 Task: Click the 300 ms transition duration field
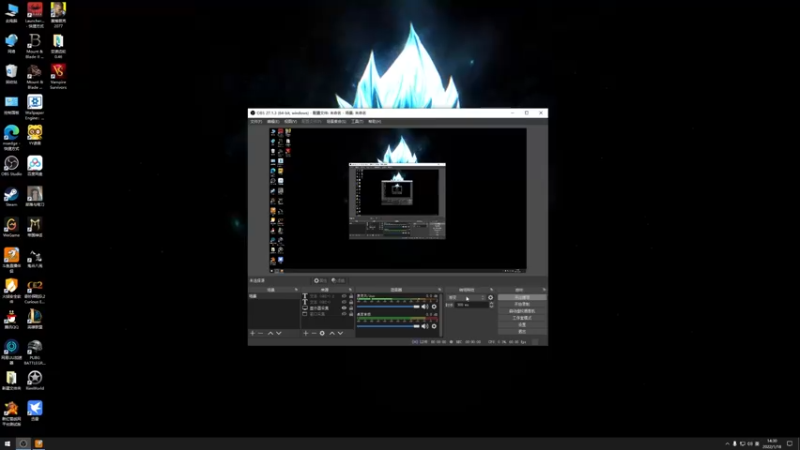pyautogui.click(x=471, y=305)
